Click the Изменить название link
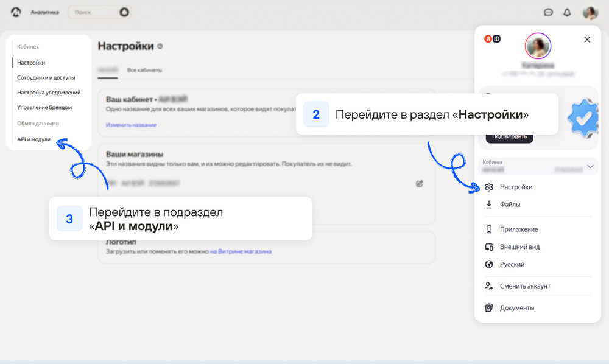Viewport: 609px width, 364px height. 131,125
